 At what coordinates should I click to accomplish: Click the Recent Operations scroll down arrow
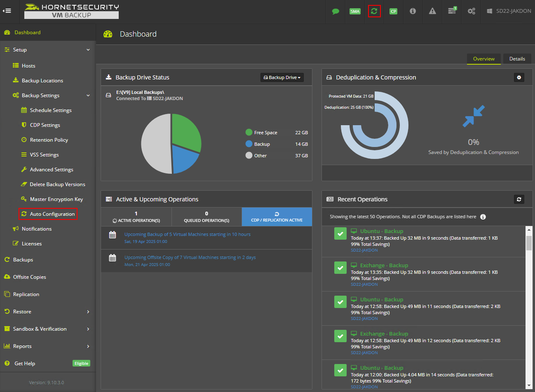(529, 385)
